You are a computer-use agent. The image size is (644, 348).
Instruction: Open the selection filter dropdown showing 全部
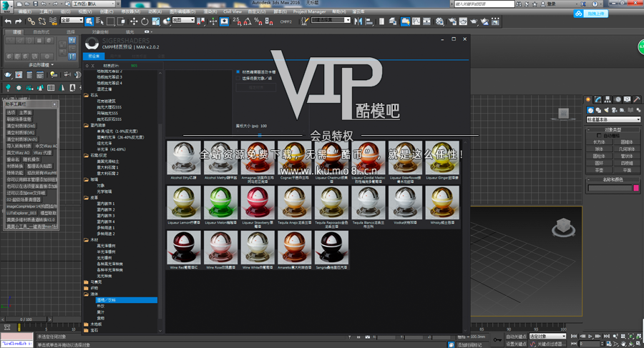click(x=72, y=20)
